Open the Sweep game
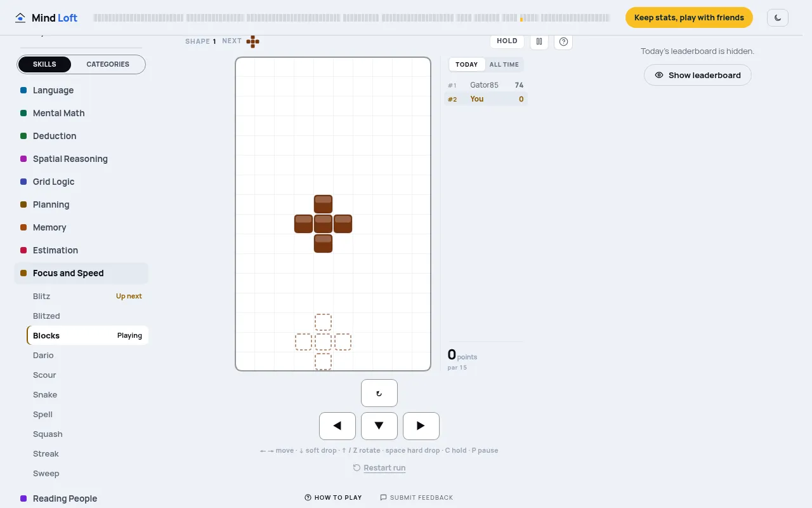812x508 pixels. 88,473
